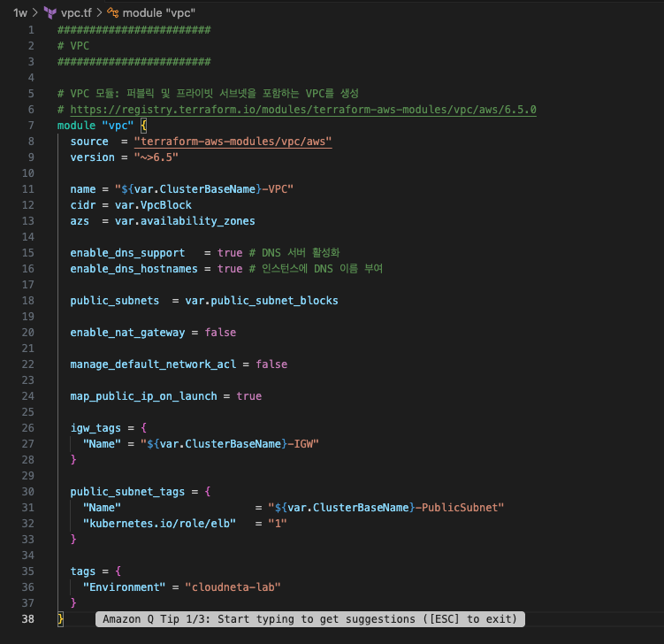Image resolution: width=664 pixels, height=644 pixels.
Task: Click the '# VPC' comment on line 2
Action: click(x=73, y=46)
